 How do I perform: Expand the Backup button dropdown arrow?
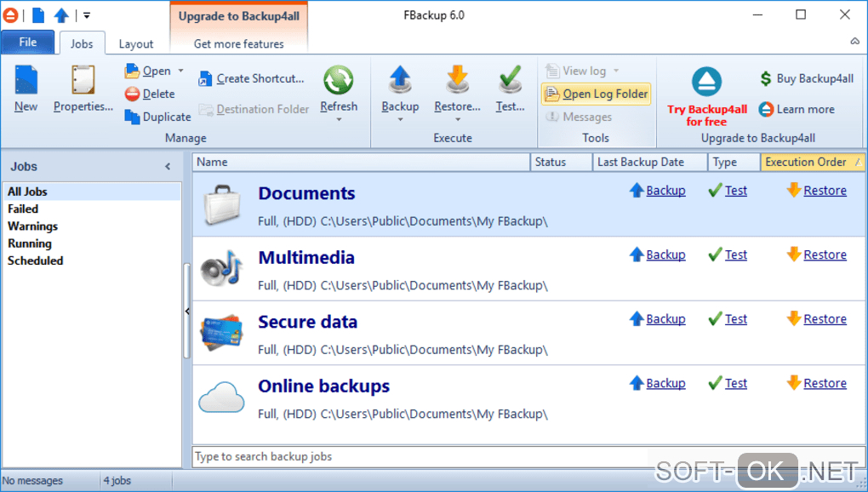pyautogui.click(x=400, y=119)
